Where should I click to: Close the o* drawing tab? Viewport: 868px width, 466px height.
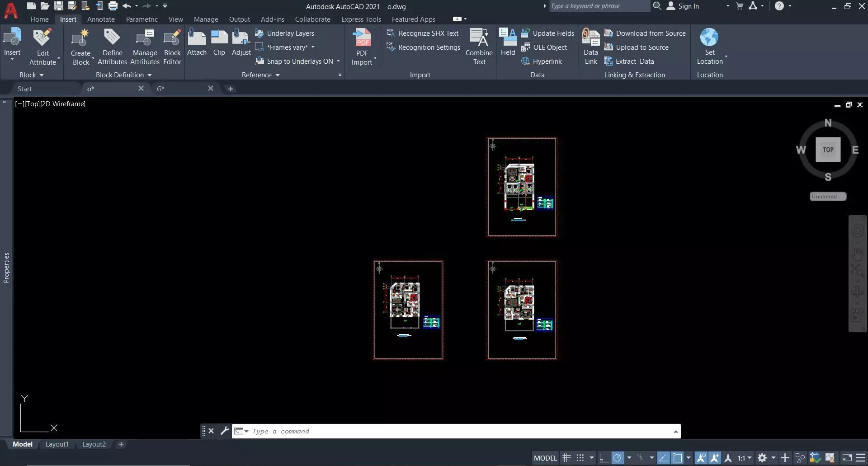[141, 88]
